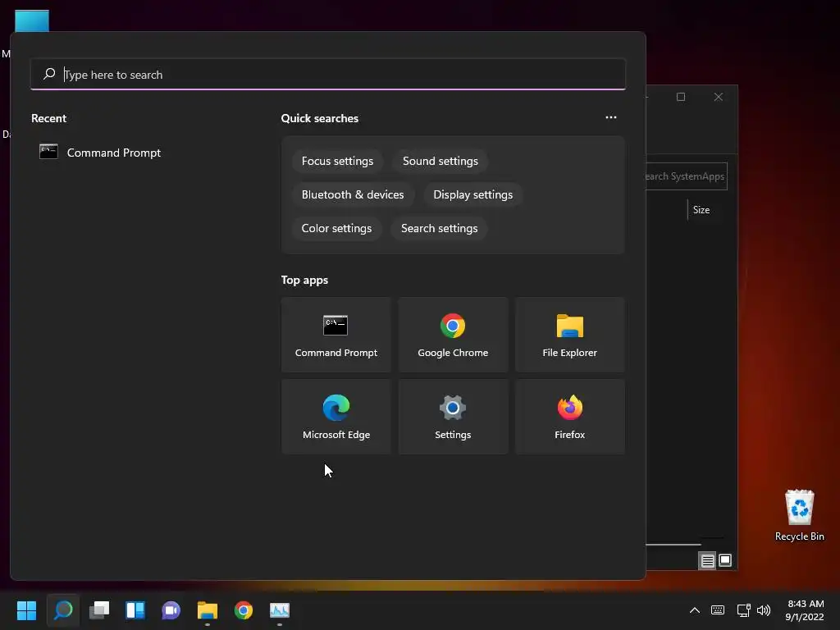Screen dimensions: 840x630
Task: Click Size column header in Explorer
Action: tap(701, 210)
